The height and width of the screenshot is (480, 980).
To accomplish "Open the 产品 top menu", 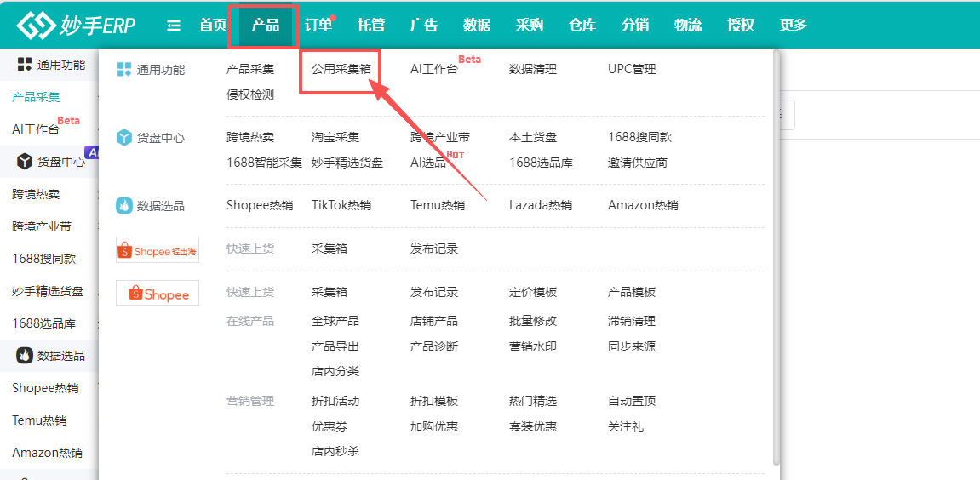I will pyautogui.click(x=266, y=25).
